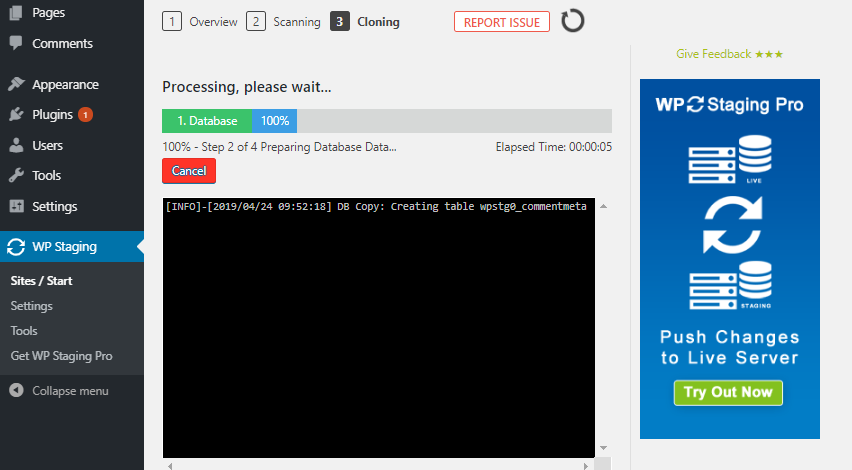Click Push Changes to Live Server text

[729, 347]
